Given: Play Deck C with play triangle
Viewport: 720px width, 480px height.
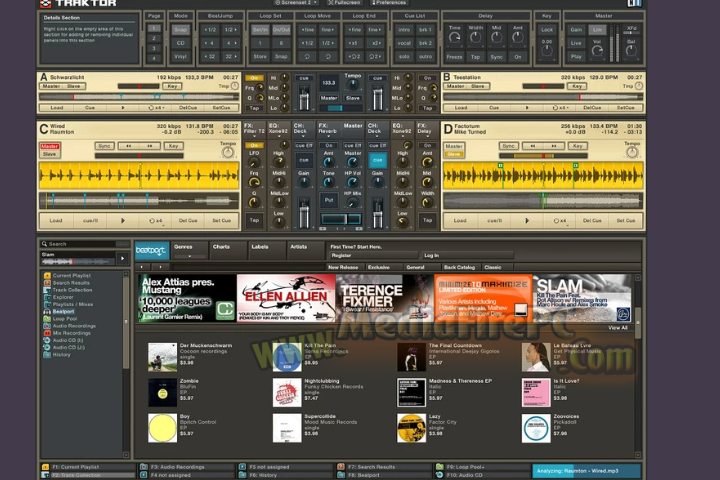Looking at the screenshot, I should click(123, 220).
